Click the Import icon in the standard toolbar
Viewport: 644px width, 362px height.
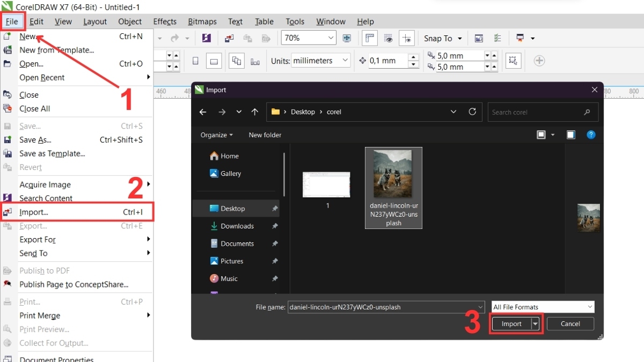230,38
